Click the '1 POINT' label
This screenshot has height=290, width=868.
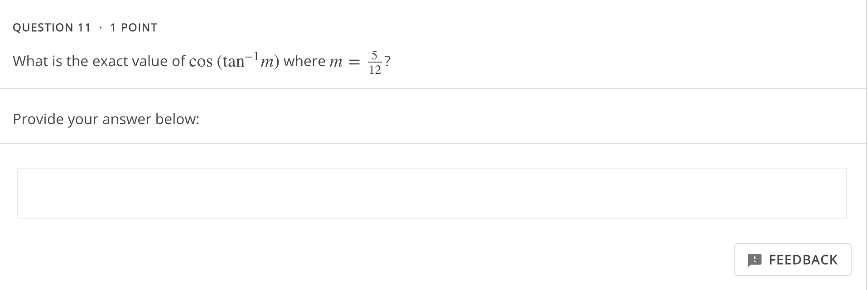(x=134, y=27)
